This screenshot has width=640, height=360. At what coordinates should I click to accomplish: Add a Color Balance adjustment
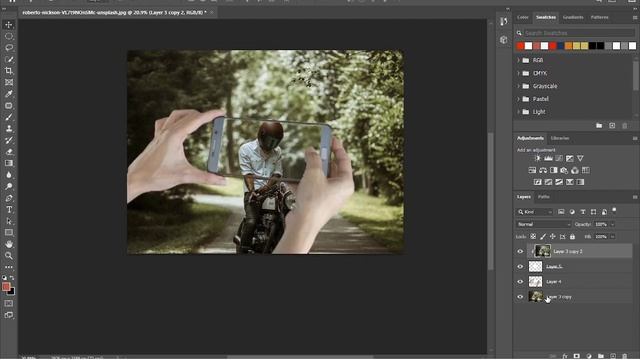(x=543, y=170)
